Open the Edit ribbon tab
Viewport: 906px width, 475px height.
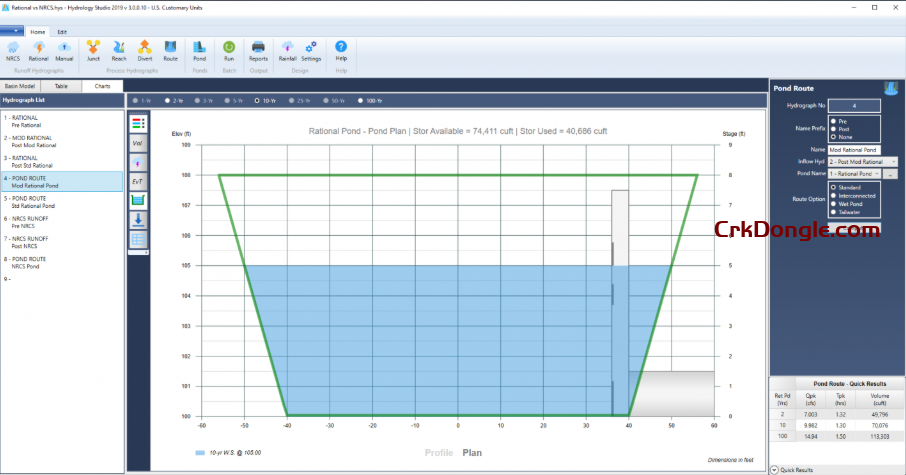pyautogui.click(x=62, y=32)
